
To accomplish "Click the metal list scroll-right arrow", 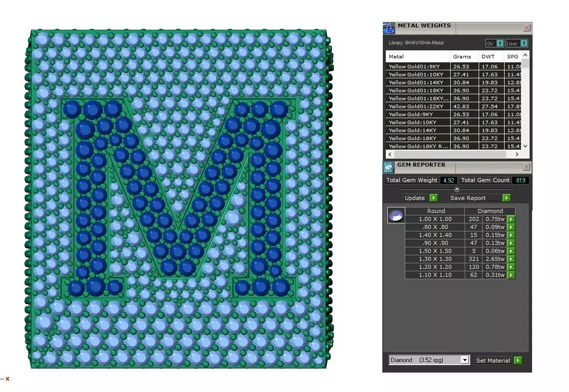I will point(517,154).
